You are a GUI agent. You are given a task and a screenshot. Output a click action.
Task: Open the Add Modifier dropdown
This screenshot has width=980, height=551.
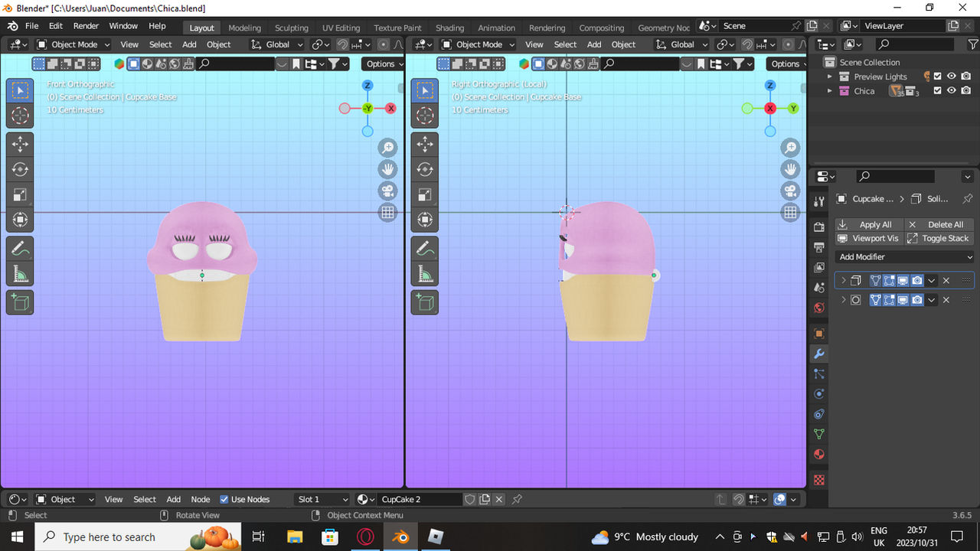906,257
